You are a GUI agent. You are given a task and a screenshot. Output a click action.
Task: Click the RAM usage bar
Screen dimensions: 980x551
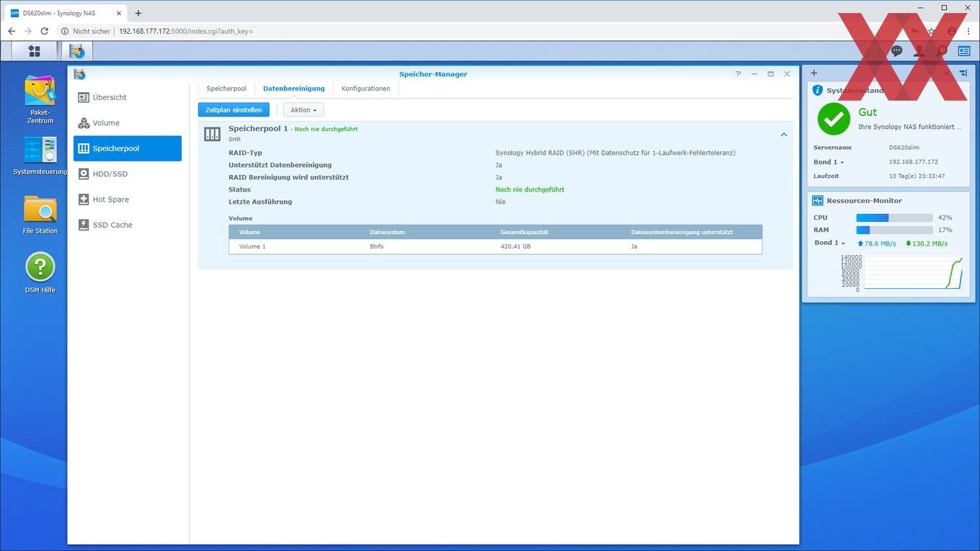coord(894,230)
